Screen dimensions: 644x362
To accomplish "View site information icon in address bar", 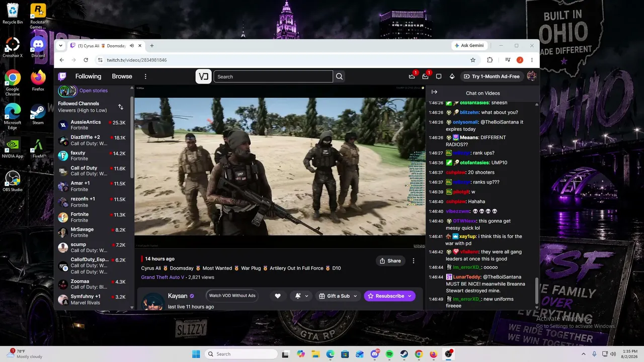I will point(100,60).
